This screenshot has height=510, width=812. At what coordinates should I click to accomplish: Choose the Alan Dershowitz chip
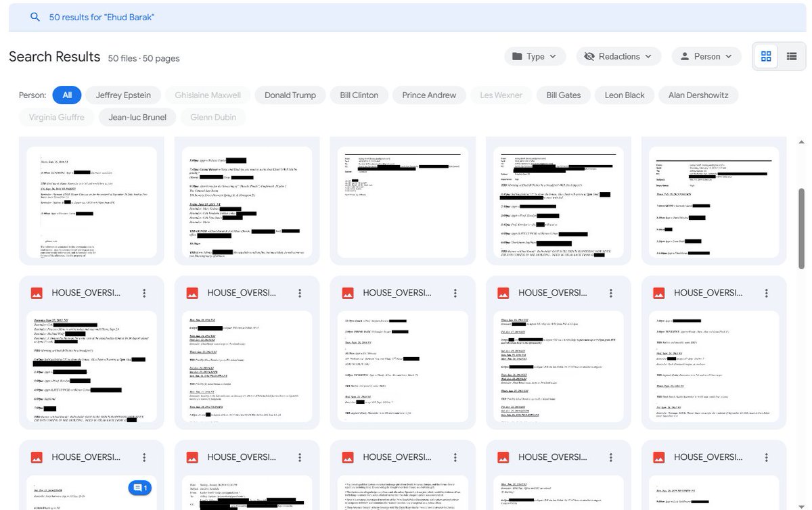698,95
